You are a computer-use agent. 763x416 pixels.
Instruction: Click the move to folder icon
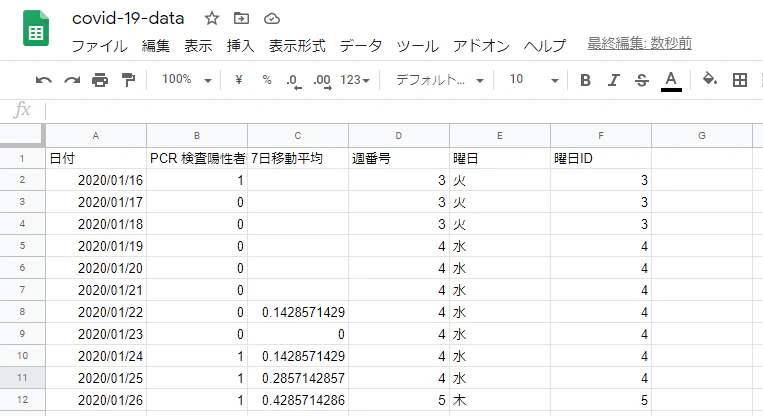pyautogui.click(x=241, y=18)
